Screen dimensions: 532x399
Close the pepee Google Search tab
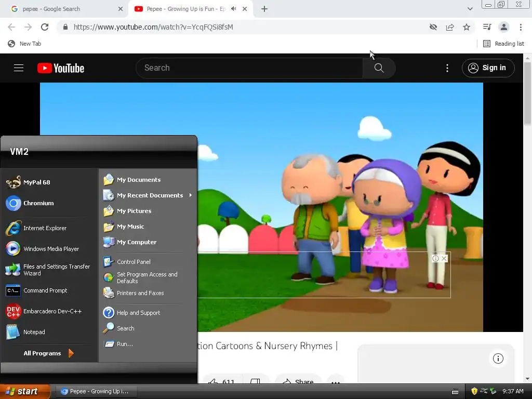click(x=121, y=9)
